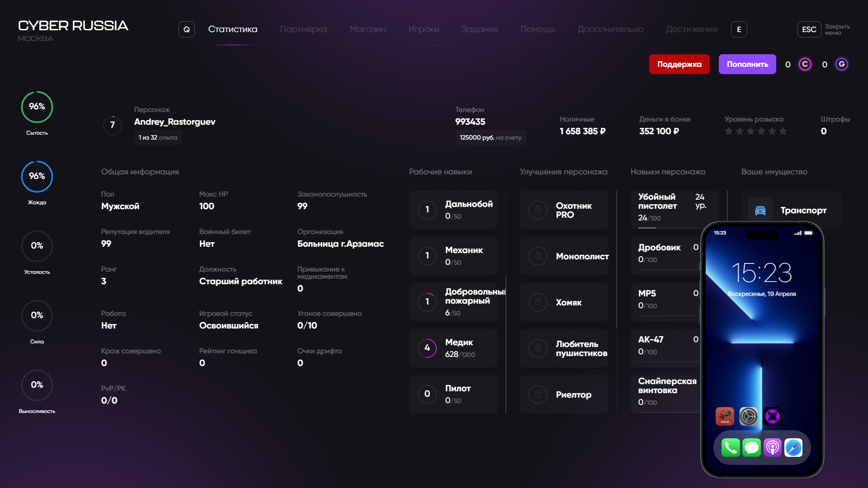Click the purple C currency coin icon
The height and width of the screenshot is (488, 868).
point(805,64)
